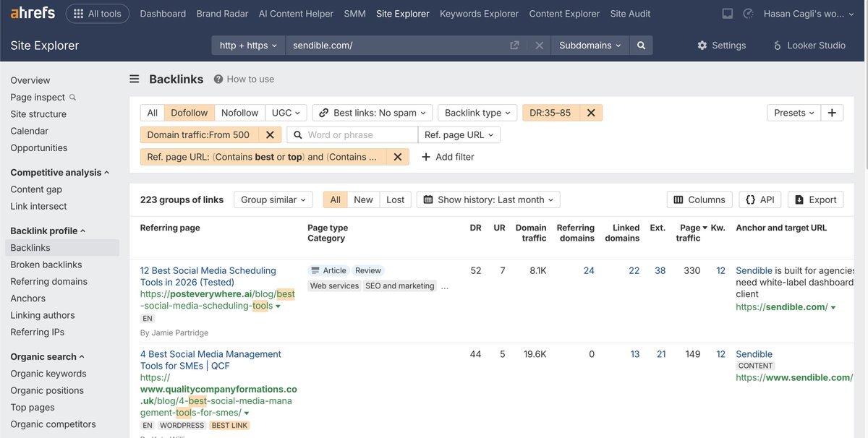Open the API button
This screenshot has width=868, height=438.
(760, 200)
